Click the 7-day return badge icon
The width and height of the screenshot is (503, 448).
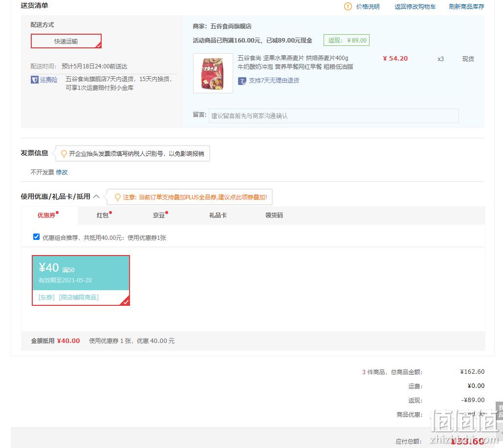[x=242, y=81]
